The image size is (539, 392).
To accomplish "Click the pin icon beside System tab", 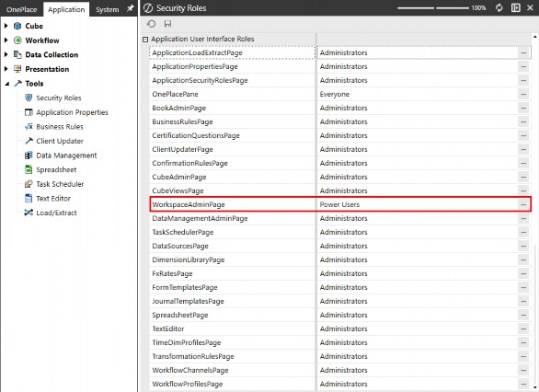I will (130, 8).
